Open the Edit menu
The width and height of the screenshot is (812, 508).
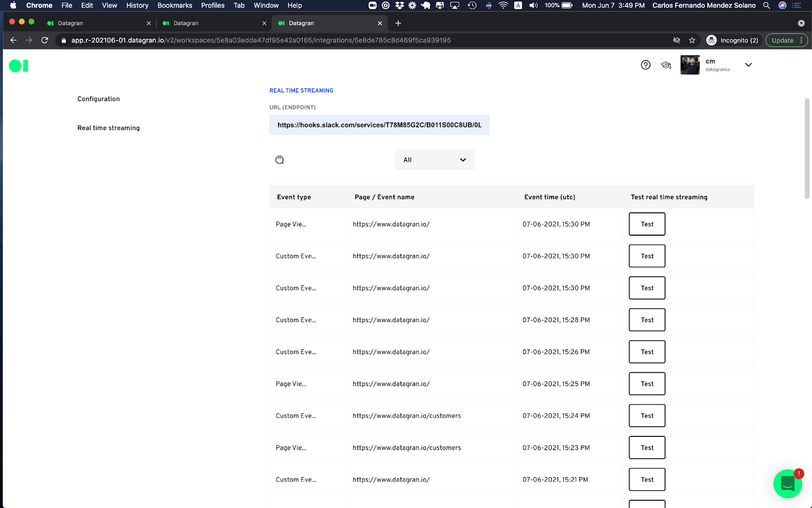(87, 5)
